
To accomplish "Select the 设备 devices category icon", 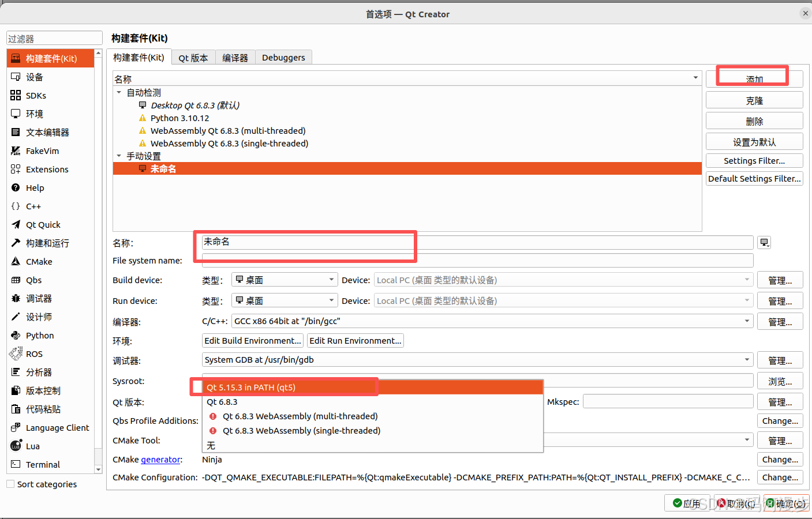I will (x=16, y=77).
